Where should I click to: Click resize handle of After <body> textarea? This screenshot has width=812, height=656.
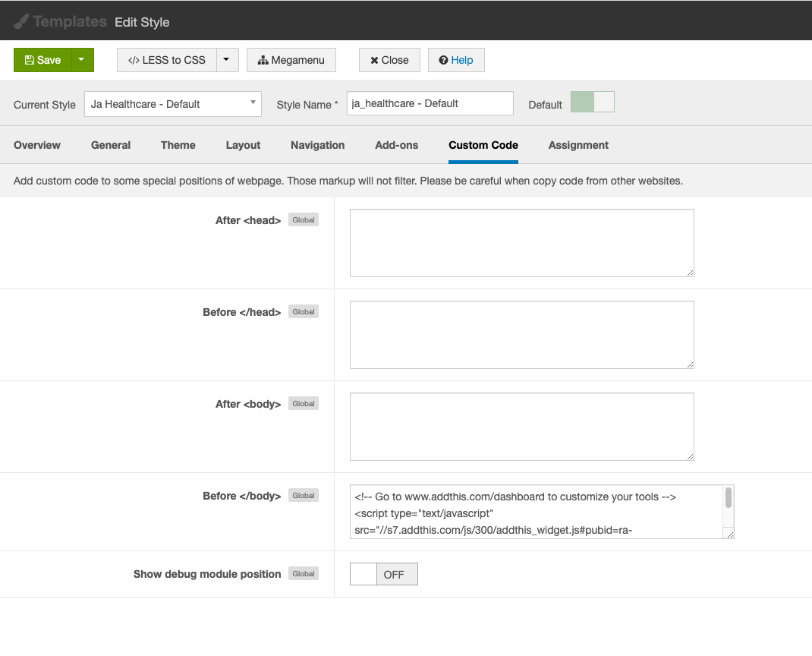(x=690, y=456)
